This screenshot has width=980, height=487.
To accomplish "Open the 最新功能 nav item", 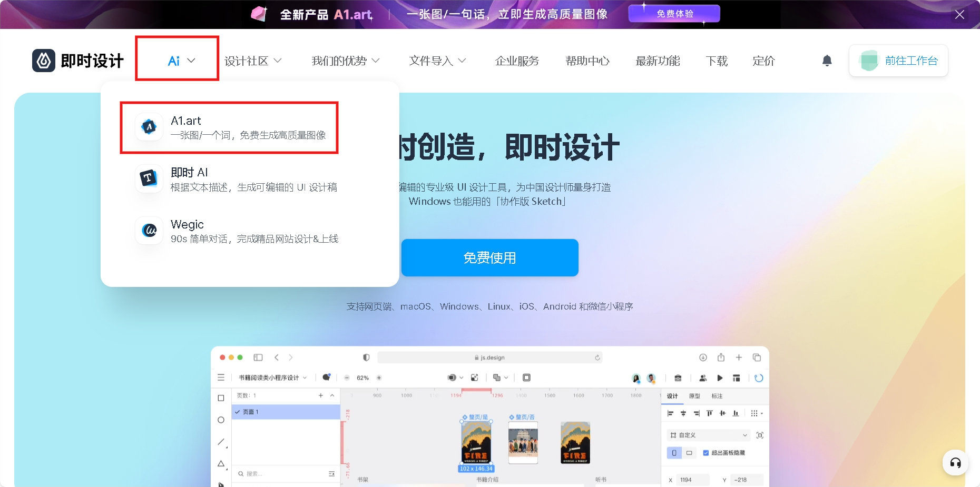I will pyautogui.click(x=658, y=61).
